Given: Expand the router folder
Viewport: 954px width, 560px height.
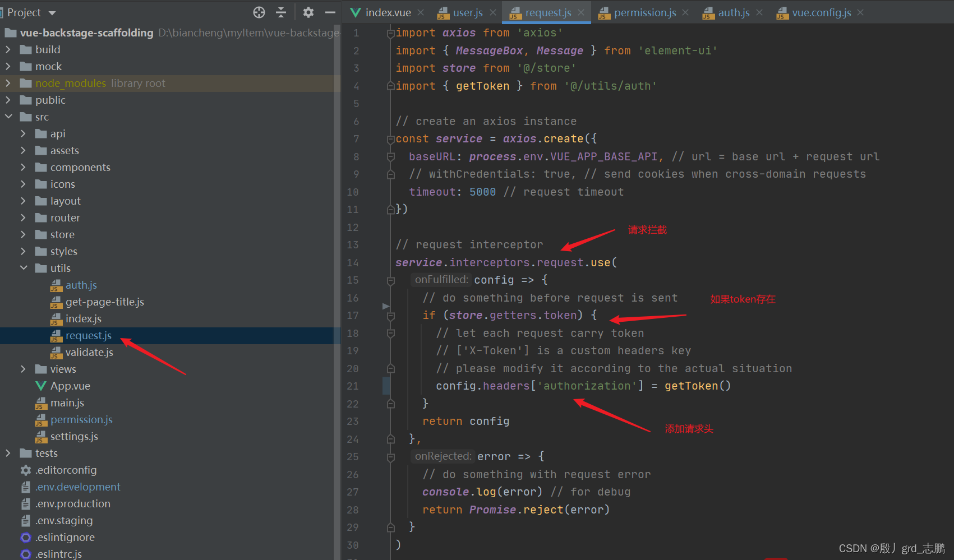Looking at the screenshot, I should (23, 217).
